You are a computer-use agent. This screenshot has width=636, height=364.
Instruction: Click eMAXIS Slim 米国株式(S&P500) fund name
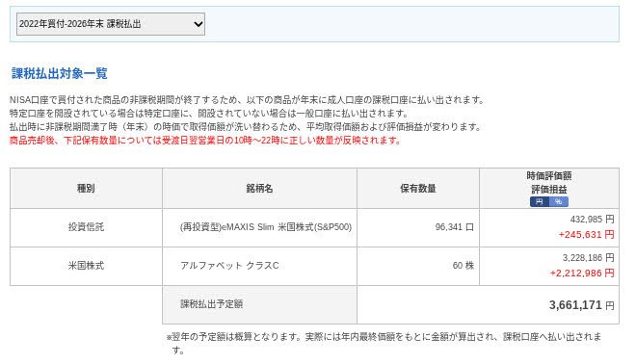(x=266, y=227)
